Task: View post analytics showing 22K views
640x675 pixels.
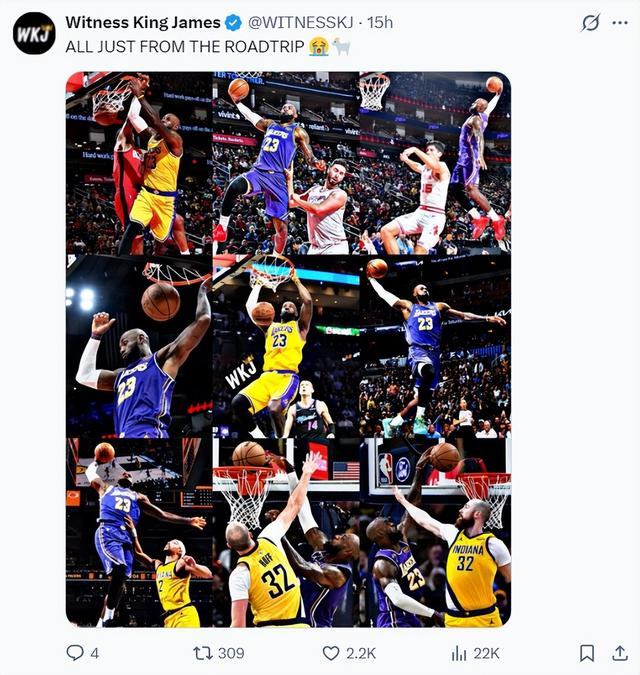Action: (x=460, y=653)
